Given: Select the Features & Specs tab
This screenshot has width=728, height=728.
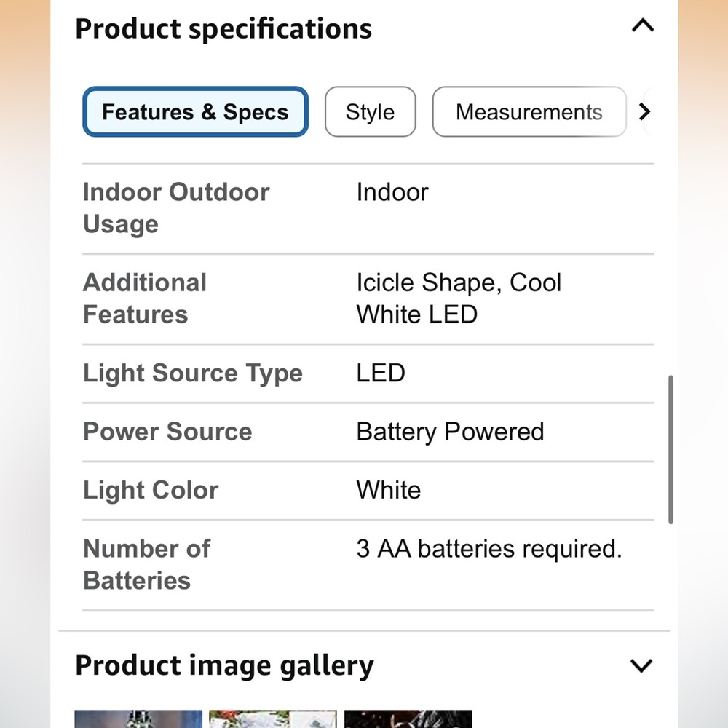Looking at the screenshot, I should click(x=195, y=112).
